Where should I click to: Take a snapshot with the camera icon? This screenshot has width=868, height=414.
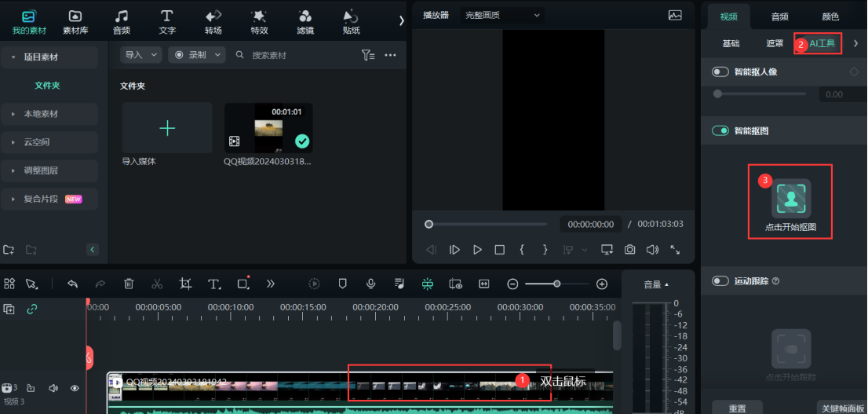(629, 250)
